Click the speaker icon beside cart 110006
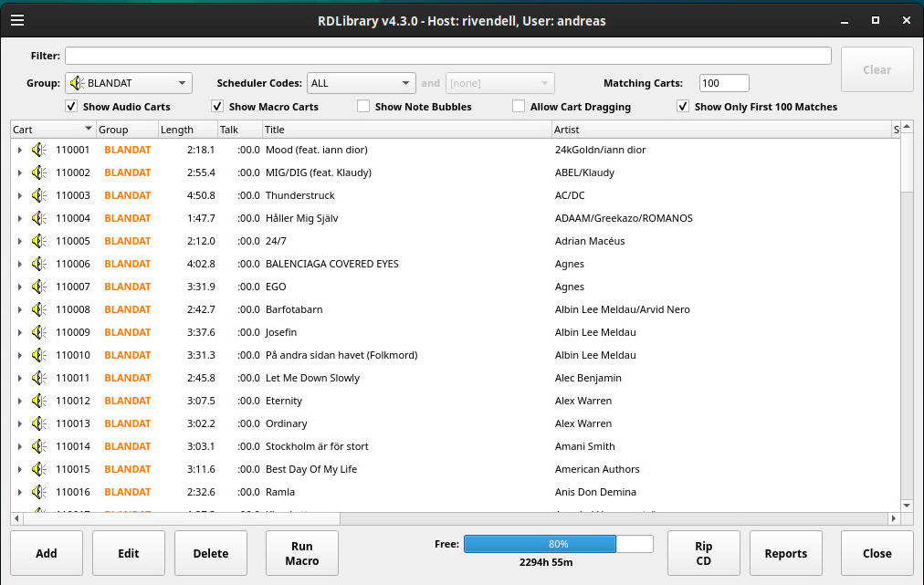 pos(39,264)
